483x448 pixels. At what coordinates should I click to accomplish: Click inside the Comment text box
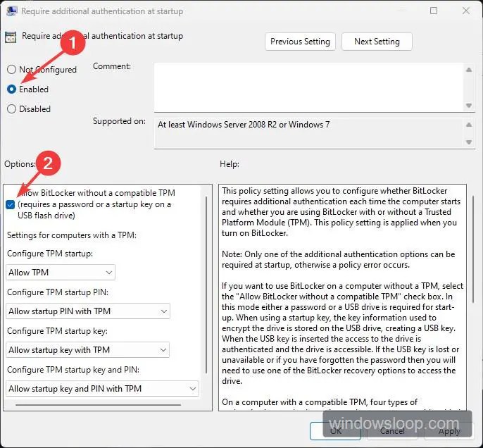click(x=308, y=87)
